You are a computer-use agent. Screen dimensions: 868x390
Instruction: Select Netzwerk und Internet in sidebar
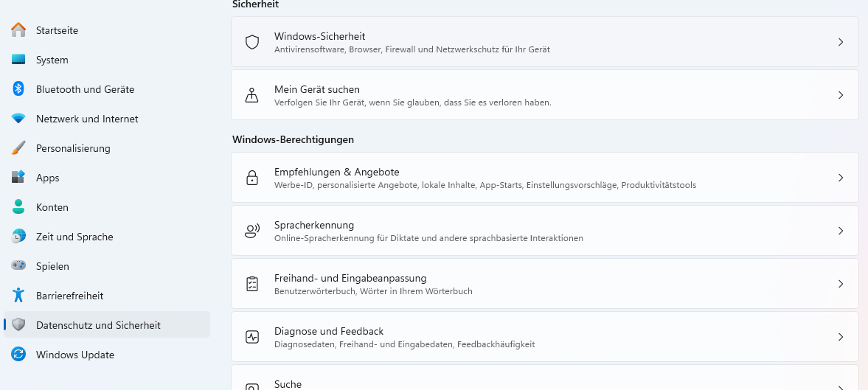pos(87,119)
